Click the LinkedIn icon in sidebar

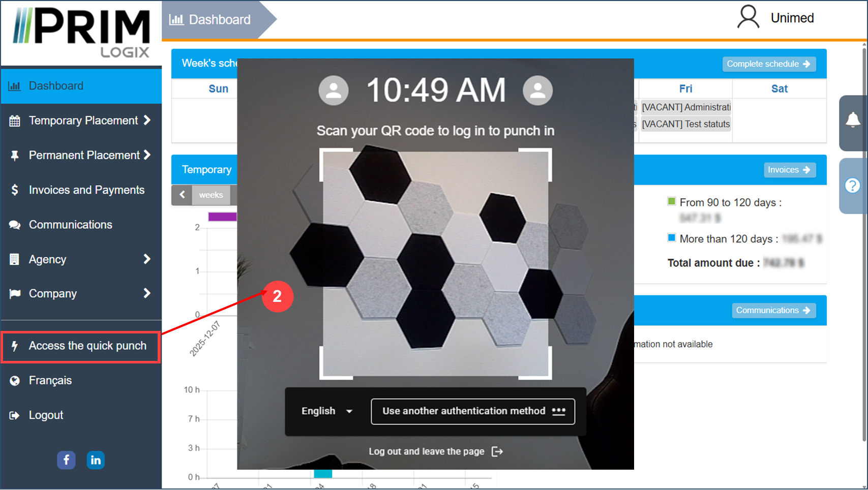tap(96, 460)
